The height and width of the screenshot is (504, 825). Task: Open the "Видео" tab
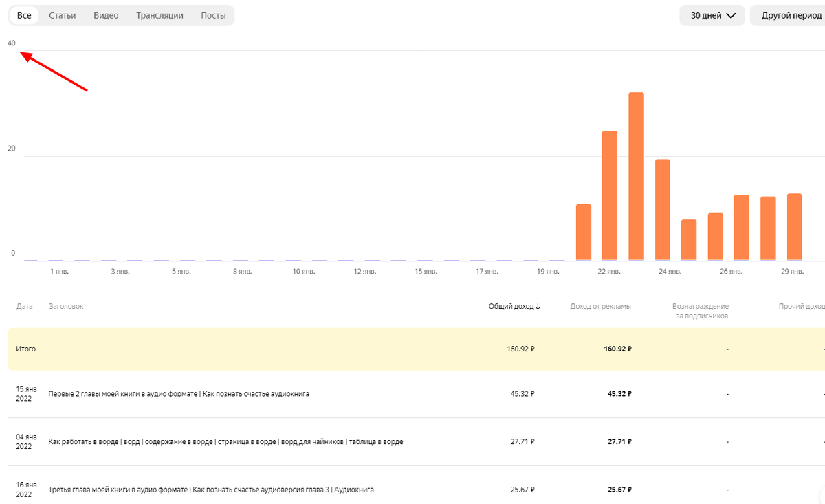pos(106,16)
